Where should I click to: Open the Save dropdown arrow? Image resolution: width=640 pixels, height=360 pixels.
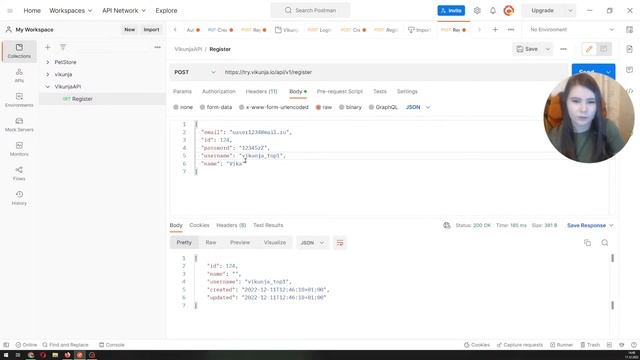pyautogui.click(x=548, y=49)
